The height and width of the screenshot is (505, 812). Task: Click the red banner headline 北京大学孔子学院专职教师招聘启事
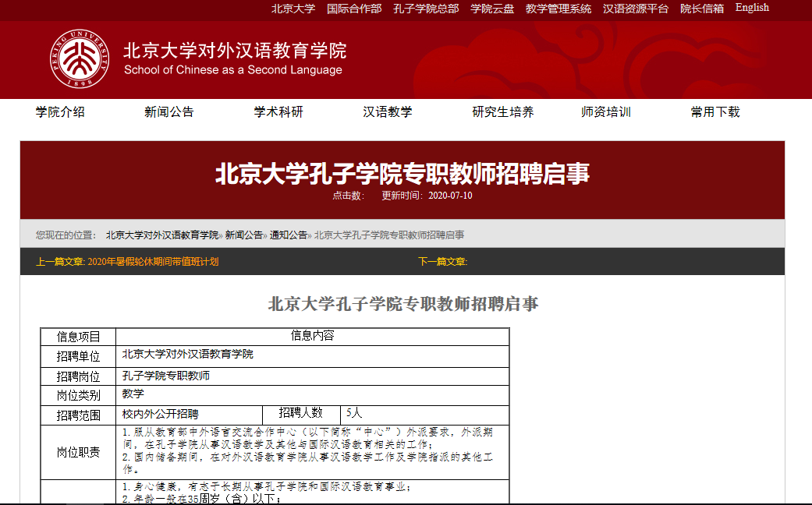402,173
